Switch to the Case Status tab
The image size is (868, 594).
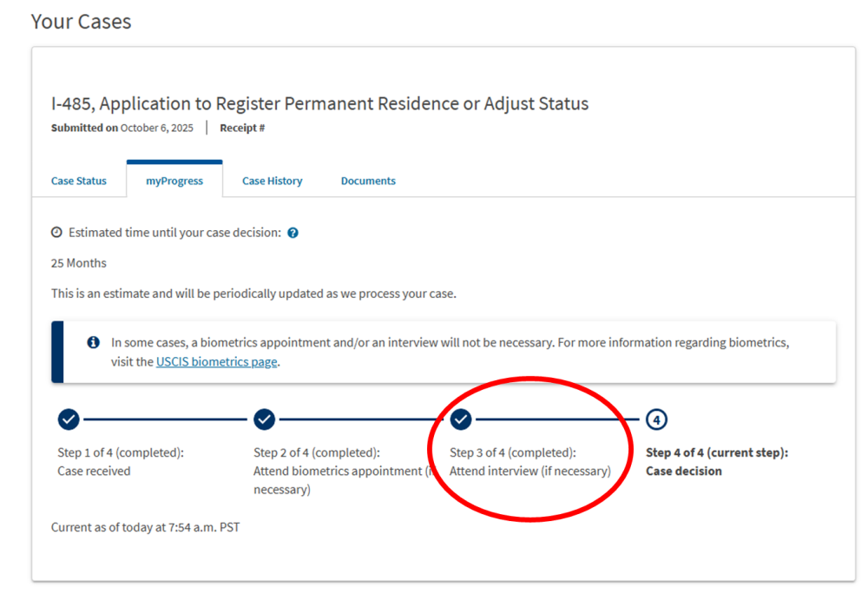[79, 181]
